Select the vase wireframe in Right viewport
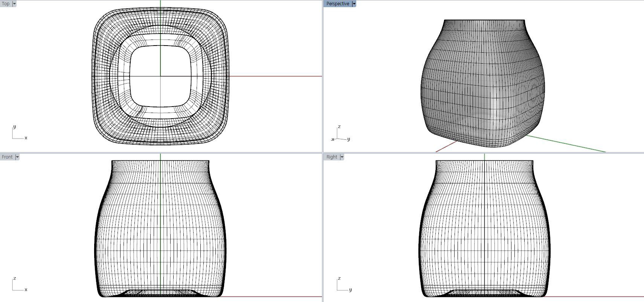Image resolution: width=644 pixels, height=302 pixels. click(484, 229)
